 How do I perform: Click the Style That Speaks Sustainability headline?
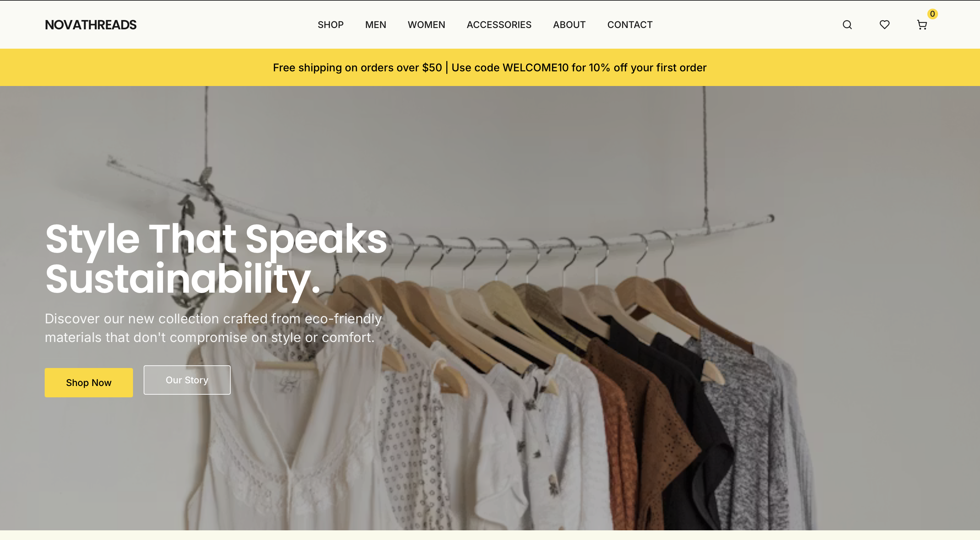216,259
